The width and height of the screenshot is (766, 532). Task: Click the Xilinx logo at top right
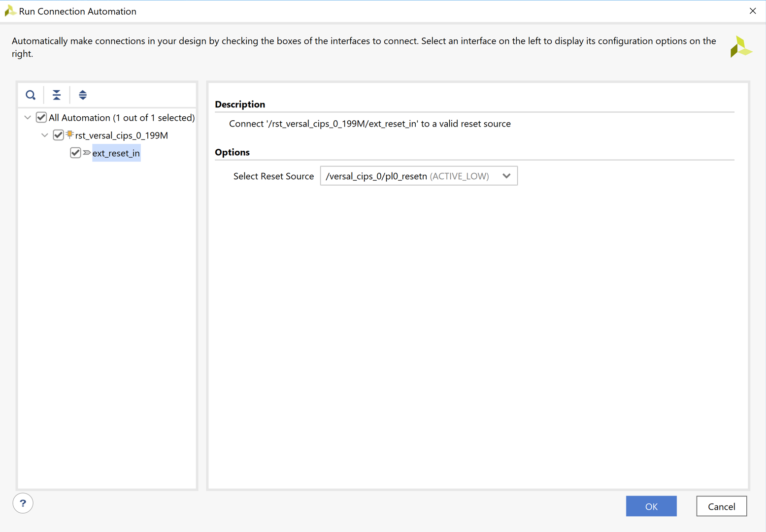pos(740,47)
